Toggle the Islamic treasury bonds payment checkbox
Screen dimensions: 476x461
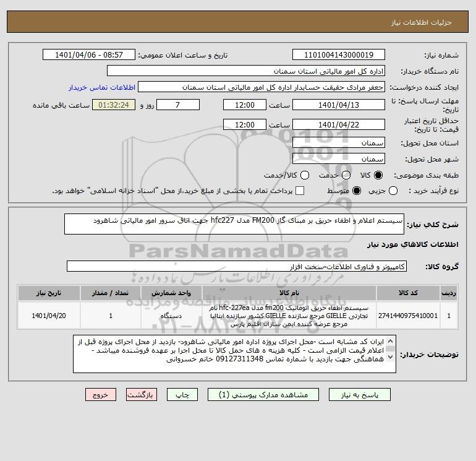click(x=300, y=191)
